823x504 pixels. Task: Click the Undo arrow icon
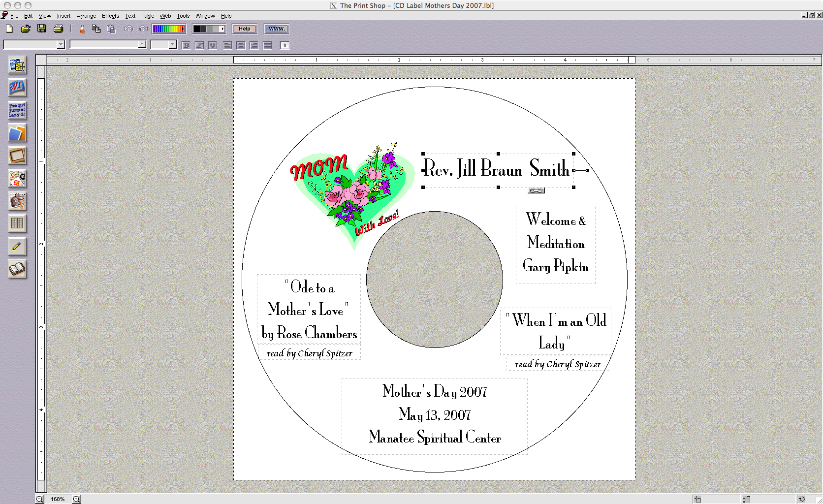128,29
